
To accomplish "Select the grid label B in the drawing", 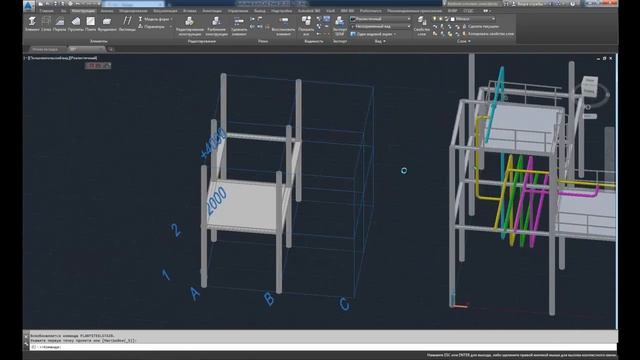I will (x=269, y=298).
